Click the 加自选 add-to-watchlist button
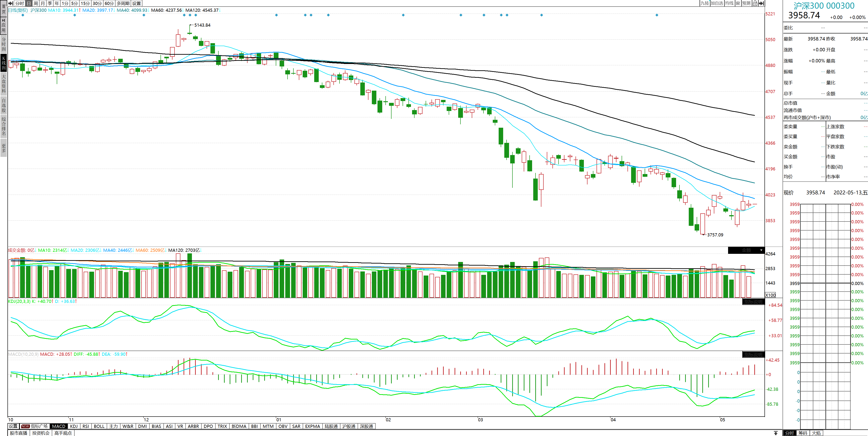Screen dimensions: 868x436 click(x=717, y=3)
